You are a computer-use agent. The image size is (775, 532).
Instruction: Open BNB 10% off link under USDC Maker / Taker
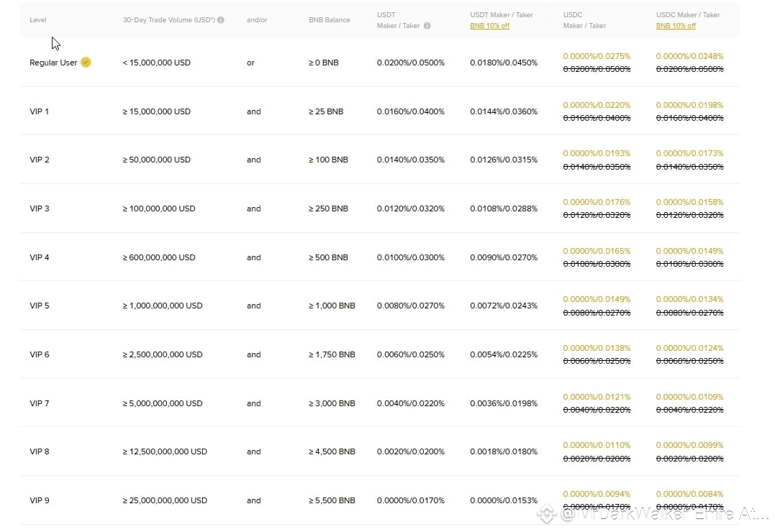click(x=676, y=26)
